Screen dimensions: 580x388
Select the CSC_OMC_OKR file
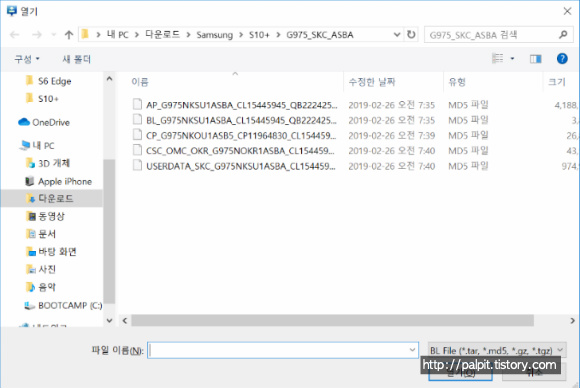240,151
